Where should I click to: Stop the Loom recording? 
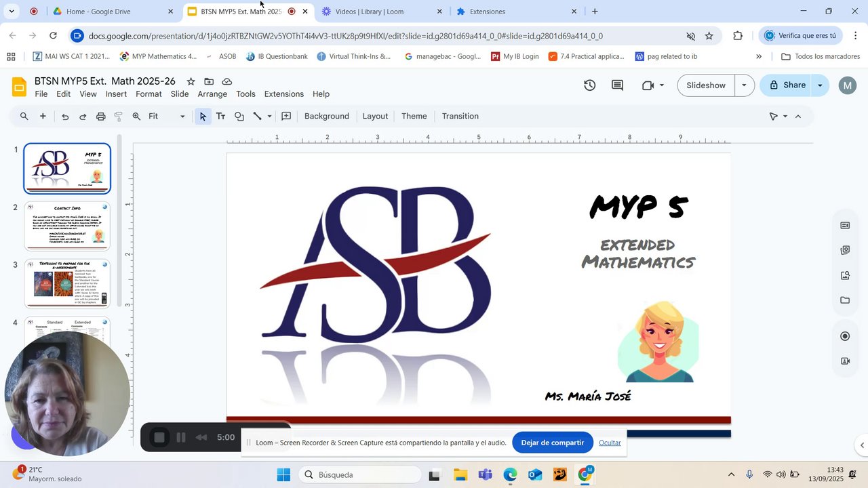[159, 437]
